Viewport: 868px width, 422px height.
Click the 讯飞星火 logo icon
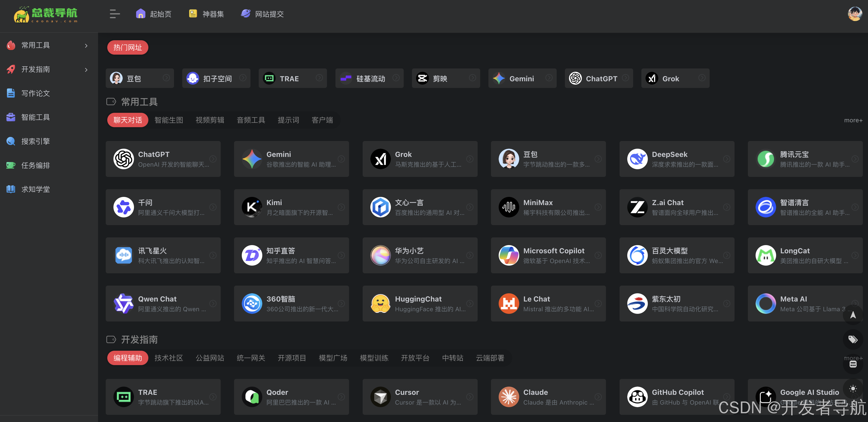[x=124, y=255]
